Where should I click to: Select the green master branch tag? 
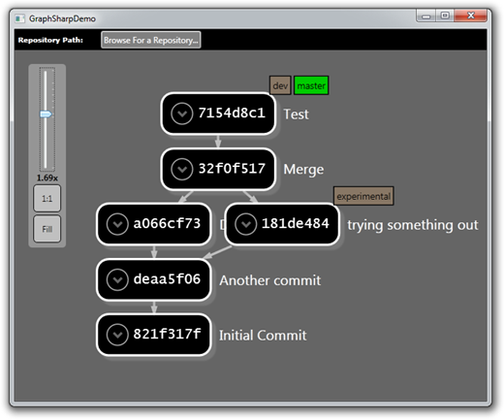311,85
